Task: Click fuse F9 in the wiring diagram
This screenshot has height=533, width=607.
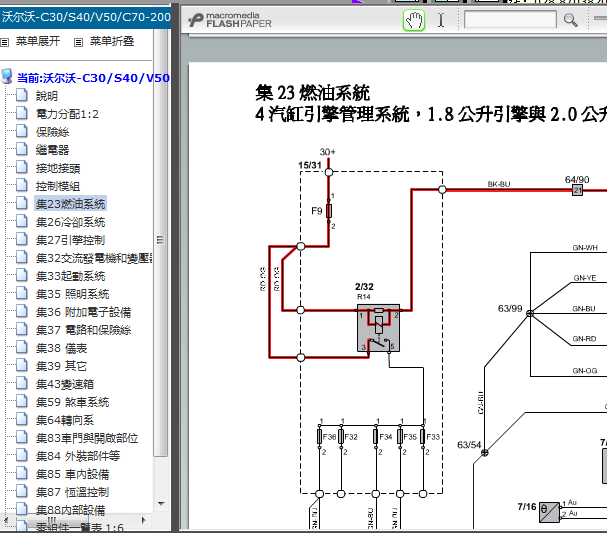Action: click(329, 211)
